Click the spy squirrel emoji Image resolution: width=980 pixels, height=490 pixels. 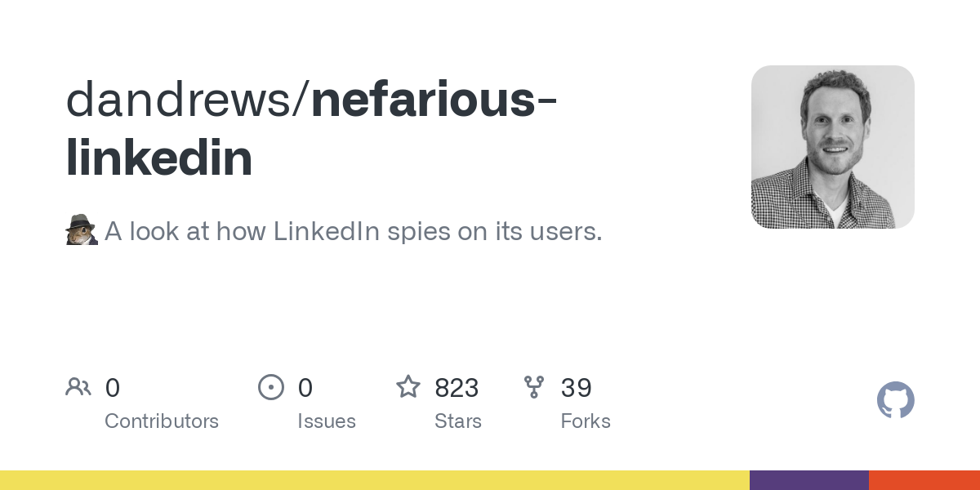click(81, 230)
